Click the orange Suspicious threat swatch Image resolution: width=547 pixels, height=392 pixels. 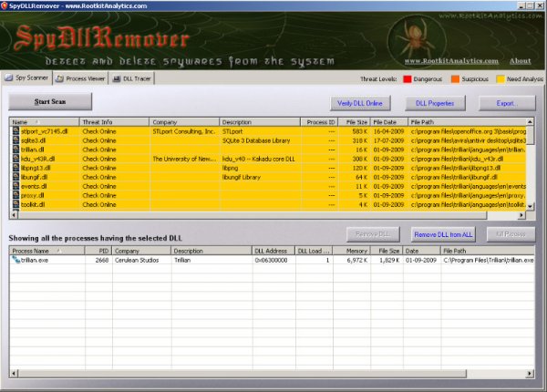coord(455,79)
